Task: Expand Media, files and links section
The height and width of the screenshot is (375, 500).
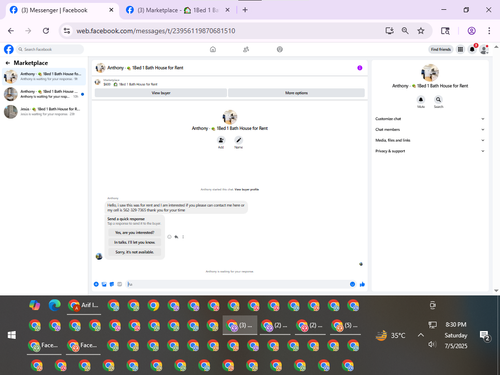Action: click(x=430, y=140)
